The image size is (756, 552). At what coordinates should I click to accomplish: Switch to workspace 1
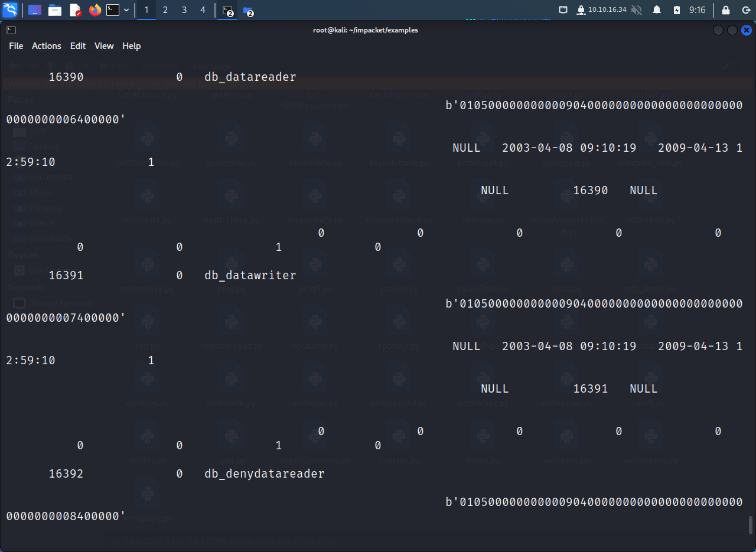click(146, 10)
